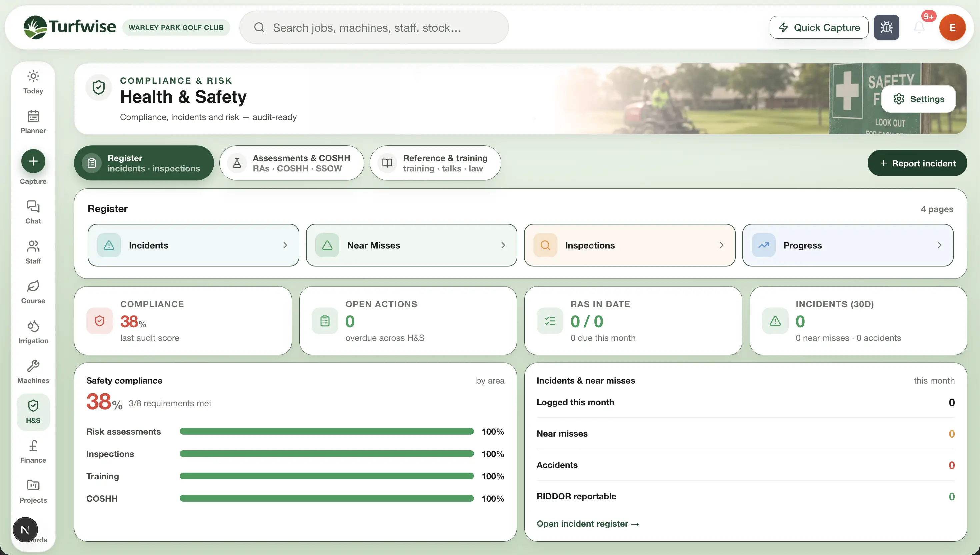Open Finance pound icon
Image resolution: width=980 pixels, height=555 pixels.
coord(33,446)
